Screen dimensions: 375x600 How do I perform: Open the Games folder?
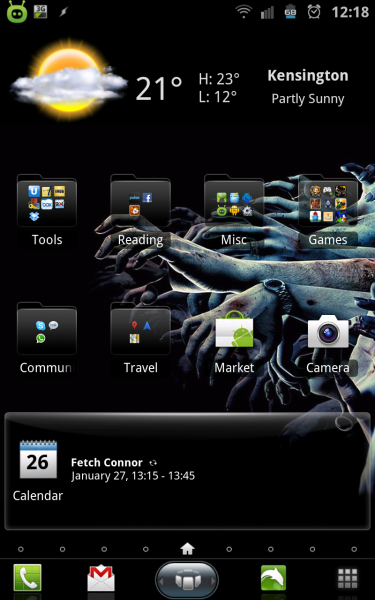click(x=328, y=201)
